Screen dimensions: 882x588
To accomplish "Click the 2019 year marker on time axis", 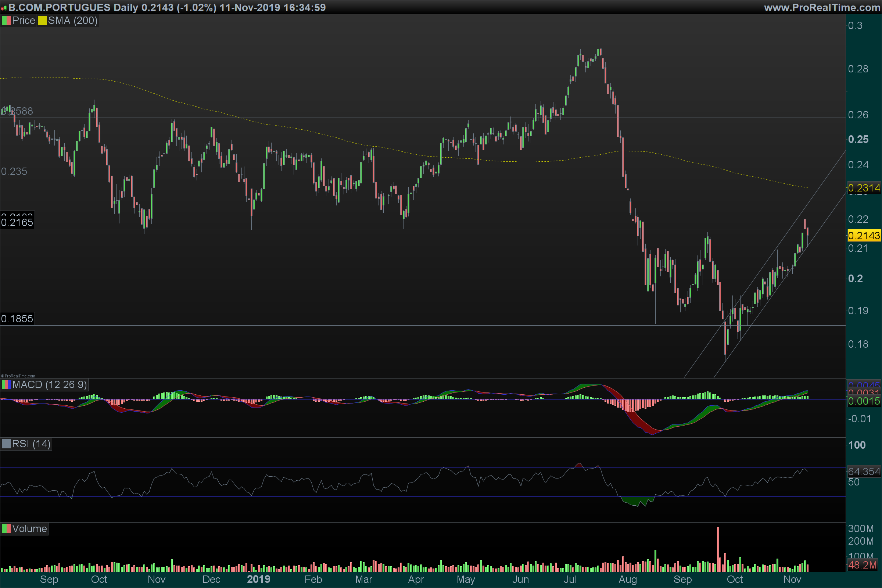I will [258, 580].
